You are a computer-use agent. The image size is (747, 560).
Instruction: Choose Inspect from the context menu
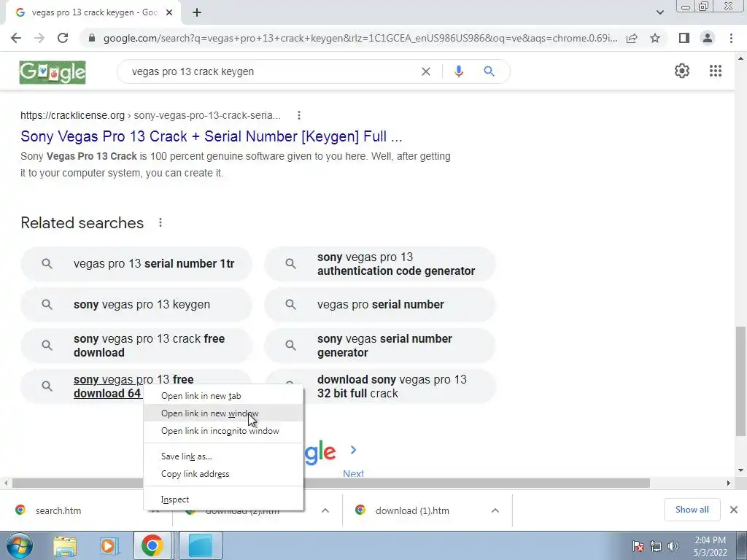pyautogui.click(x=223, y=499)
